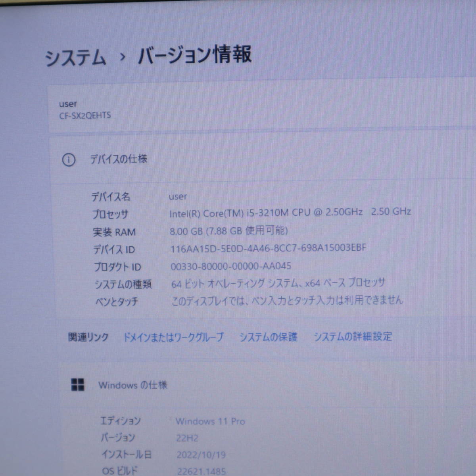Select the OS ビルド value 22621.1485
This screenshot has width=476, height=476.
pos(202,471)
